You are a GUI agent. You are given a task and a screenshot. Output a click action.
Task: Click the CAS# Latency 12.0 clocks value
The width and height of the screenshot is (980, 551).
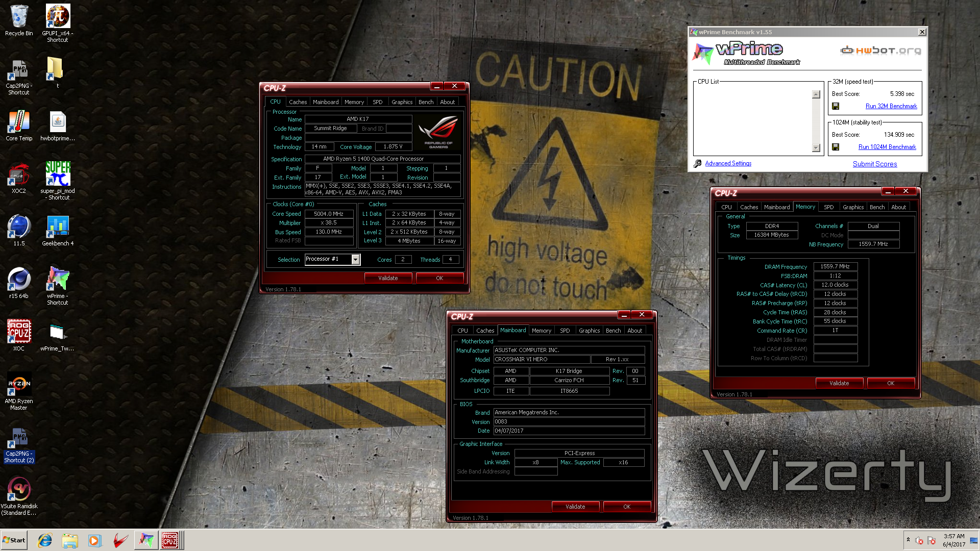pos(835,285)
